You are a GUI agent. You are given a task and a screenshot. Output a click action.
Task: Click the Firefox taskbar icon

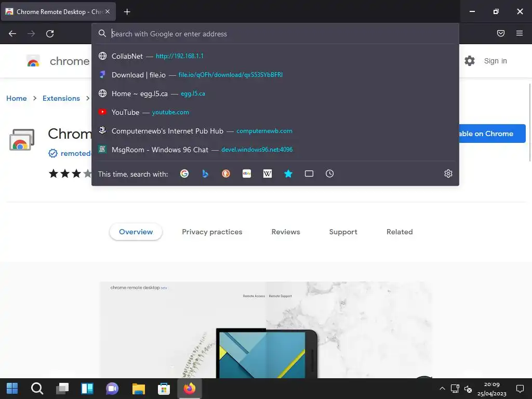coord(190,389)
